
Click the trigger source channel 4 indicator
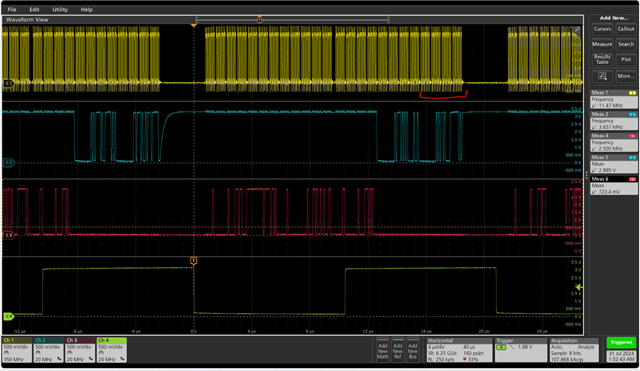point(501,347)
